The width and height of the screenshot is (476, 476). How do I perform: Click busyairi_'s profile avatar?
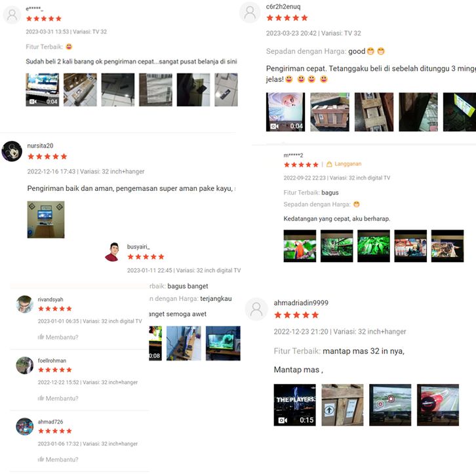click(x=113, y=252)
